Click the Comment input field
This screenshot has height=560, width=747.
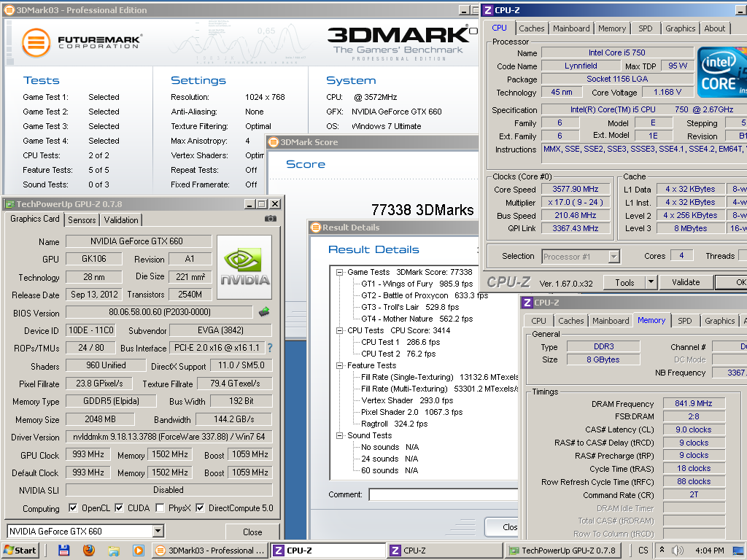[x=444, y=495]
